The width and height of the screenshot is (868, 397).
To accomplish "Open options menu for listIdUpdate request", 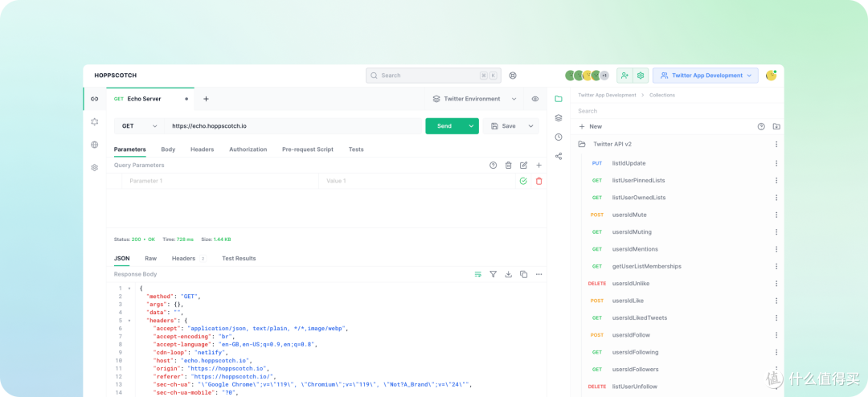I will point(776,163).
